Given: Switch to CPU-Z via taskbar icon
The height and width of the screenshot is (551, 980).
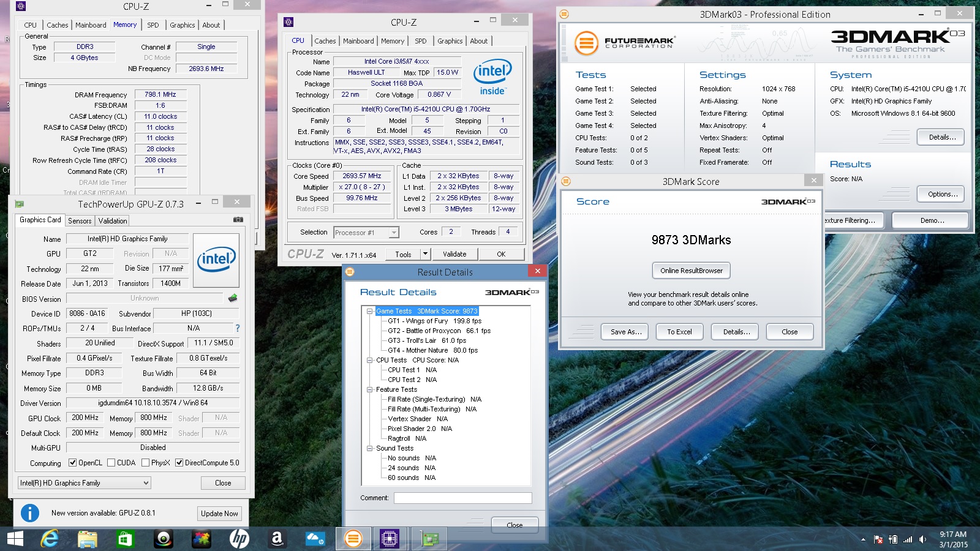Looking at the screenshot, I should click(x=390, y=539).
